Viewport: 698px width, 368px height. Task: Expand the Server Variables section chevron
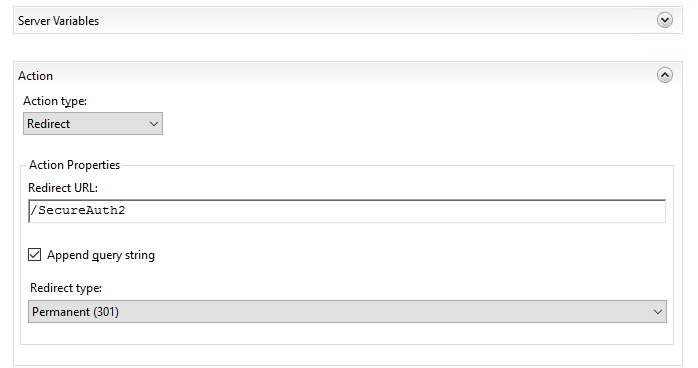point(665,20)
